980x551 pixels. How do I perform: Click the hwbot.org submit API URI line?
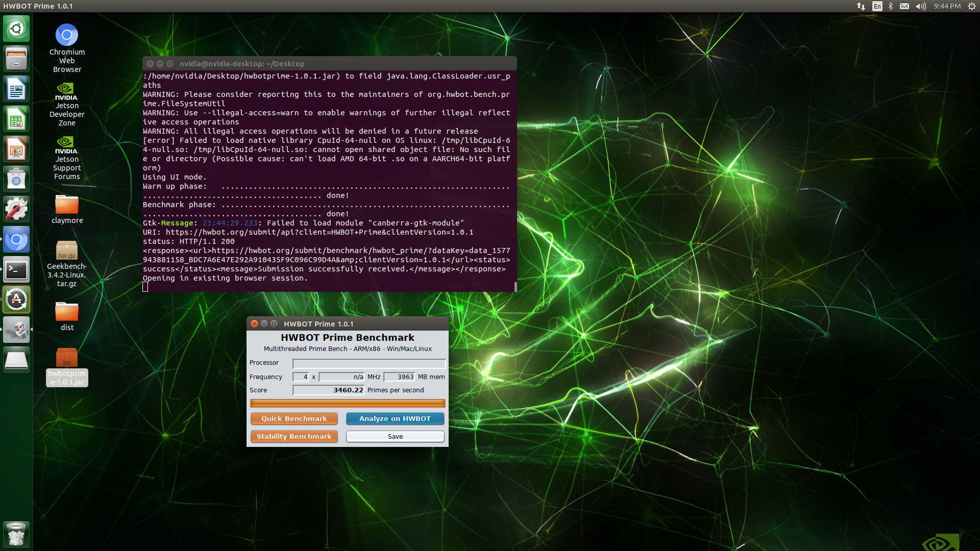308,232
